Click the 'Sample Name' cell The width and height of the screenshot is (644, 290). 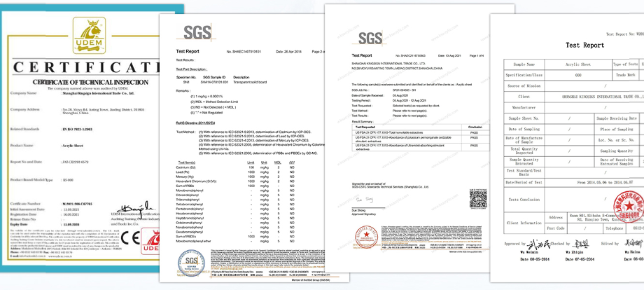tap(524, 64)
